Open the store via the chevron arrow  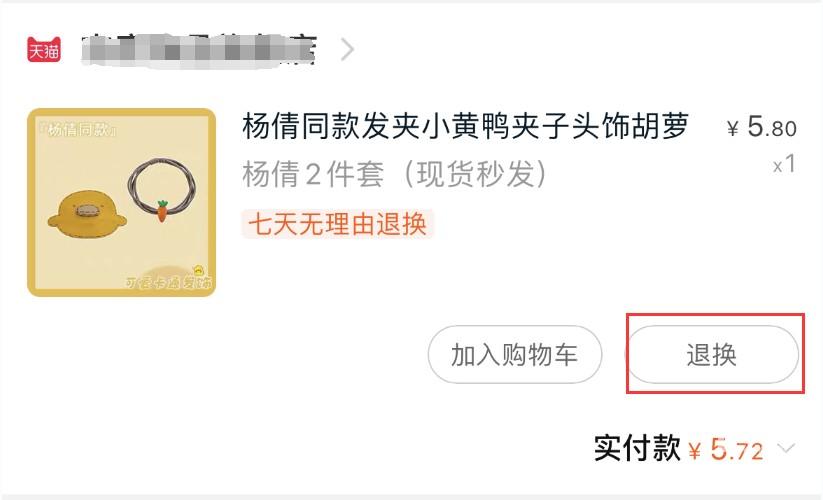347,50
